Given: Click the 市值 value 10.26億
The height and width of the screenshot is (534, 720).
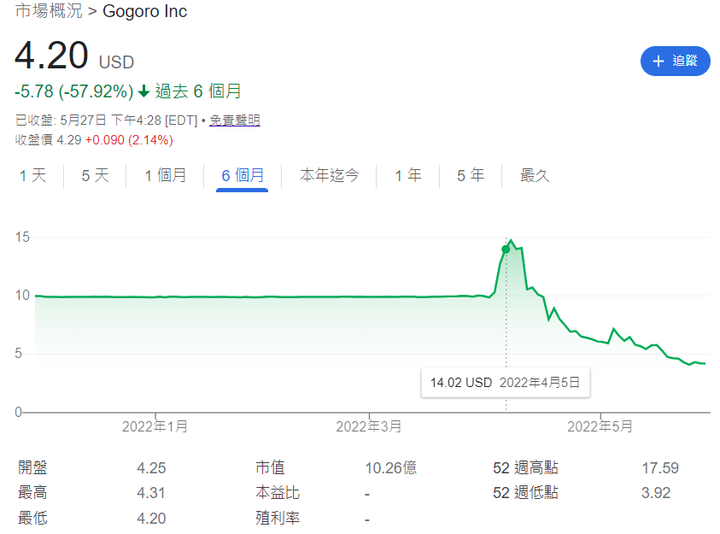Looking at the screenshot, I should (x=391, y=468).
